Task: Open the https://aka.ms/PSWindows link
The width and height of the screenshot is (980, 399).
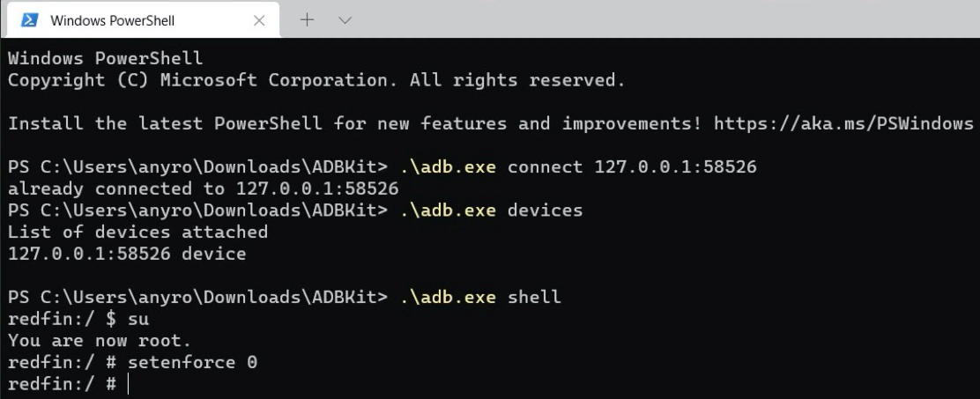Action: [x=843, y=123]
